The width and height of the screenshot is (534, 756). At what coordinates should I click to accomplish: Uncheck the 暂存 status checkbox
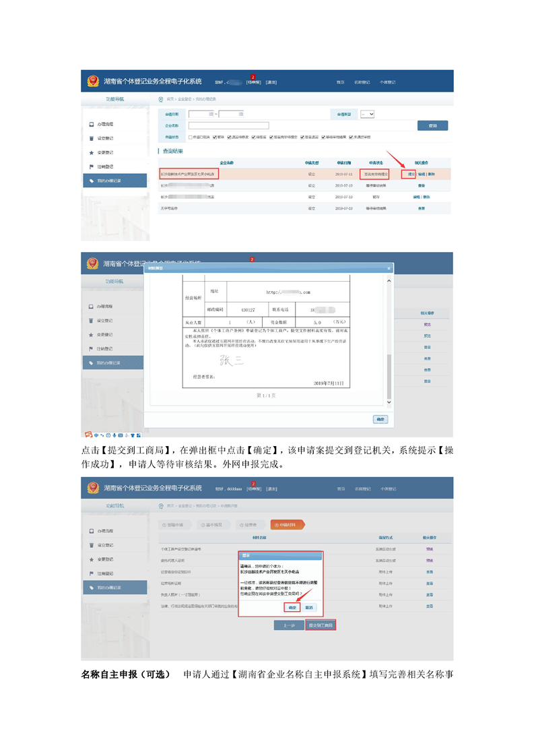point(213,137)
